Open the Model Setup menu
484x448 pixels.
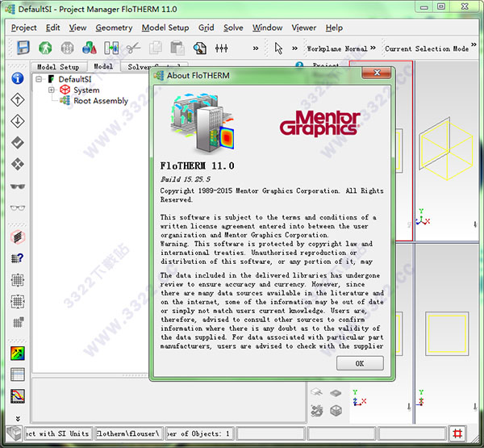coord(165,27)
